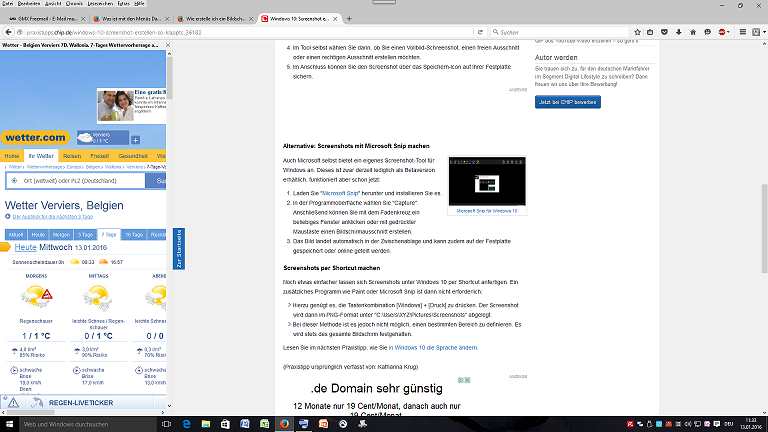Reload the page with the refresh icon
The width and height of the screenshot is (768, 432).
pos(480,32)
